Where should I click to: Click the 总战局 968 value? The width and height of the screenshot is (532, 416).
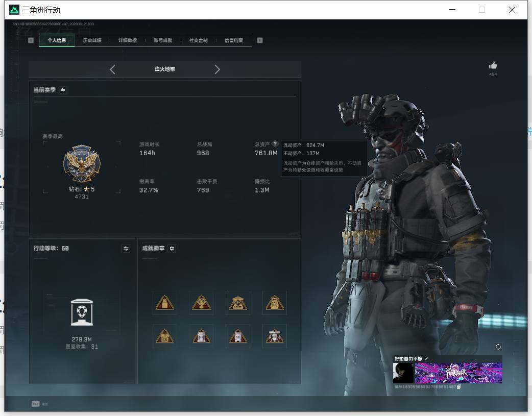[203, 153]
